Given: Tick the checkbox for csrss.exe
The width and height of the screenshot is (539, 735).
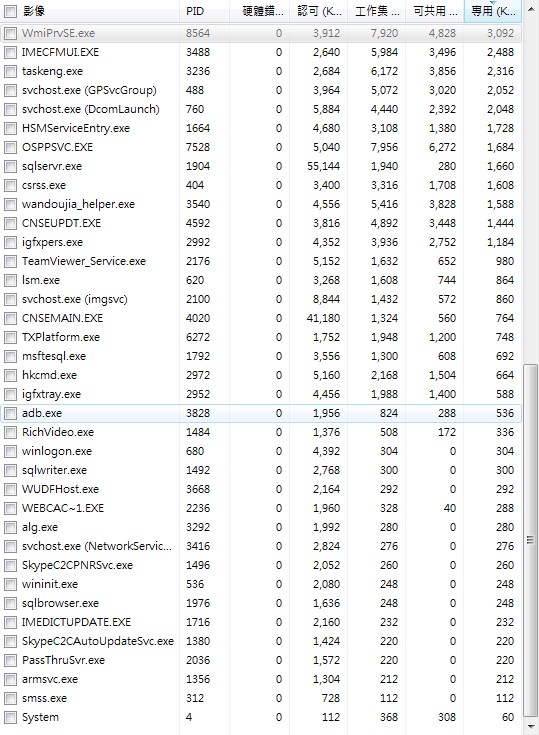Looking at the screenshot, I should 10,186.
